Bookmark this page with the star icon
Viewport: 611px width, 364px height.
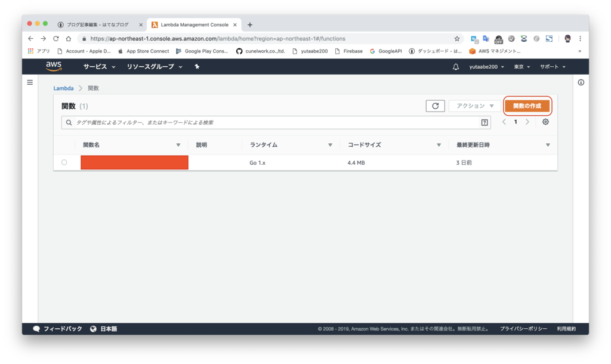(x=456, y=39)
